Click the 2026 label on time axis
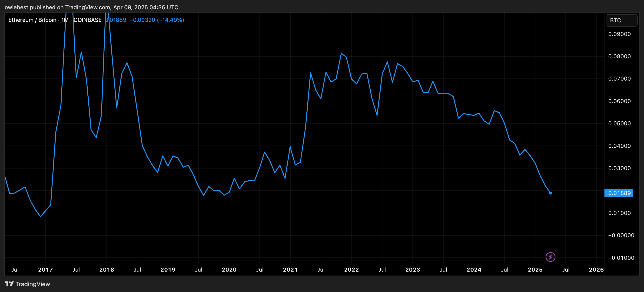 click(x=596, y=269)
